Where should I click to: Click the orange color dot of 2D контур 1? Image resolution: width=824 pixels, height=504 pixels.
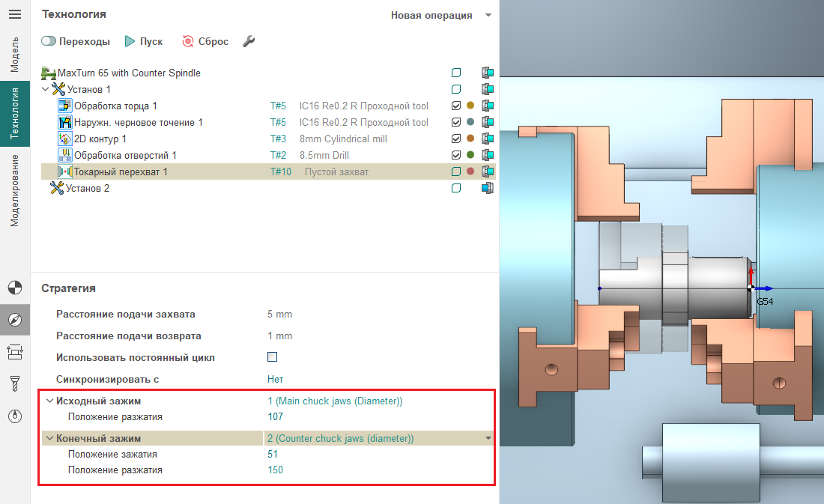[x=470, y=139]
